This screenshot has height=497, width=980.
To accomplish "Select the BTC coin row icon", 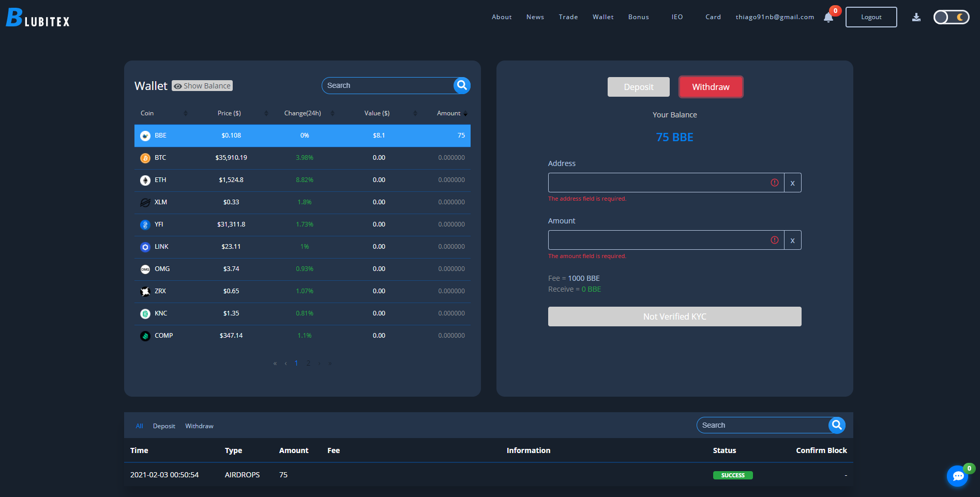I will tap(145, 158).
